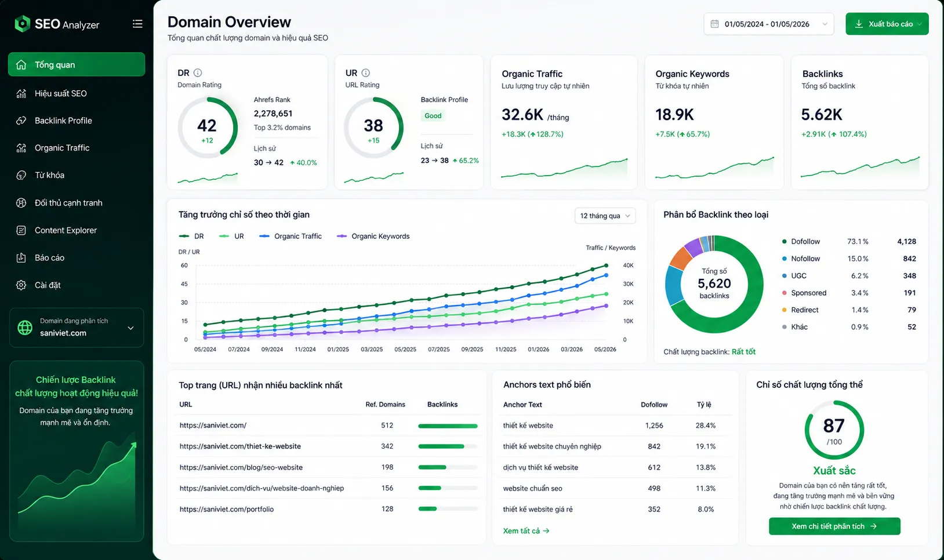The height and width of the screenshot is (560, 944).
Task: Click the download icon on Xuất báo cáo
Action: (x=859, y=24)
